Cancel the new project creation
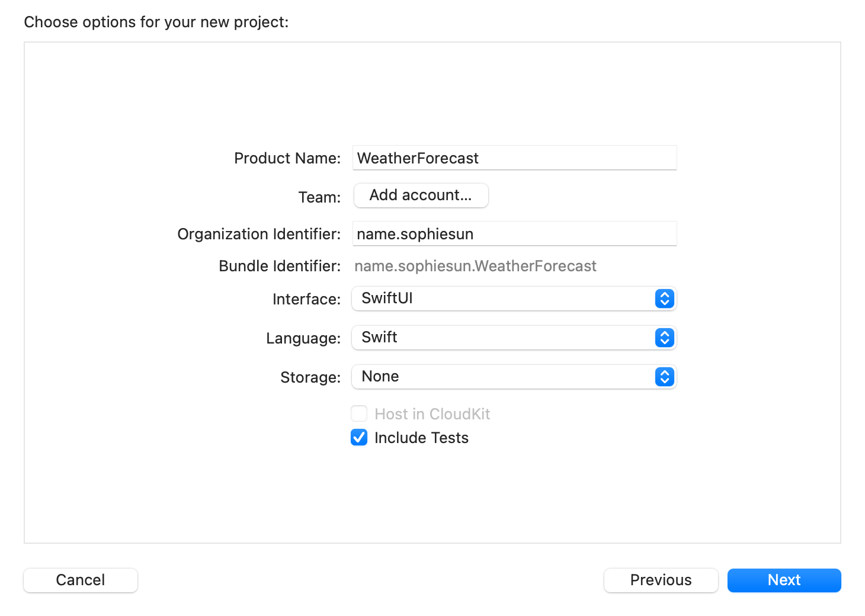 [80, 580]
